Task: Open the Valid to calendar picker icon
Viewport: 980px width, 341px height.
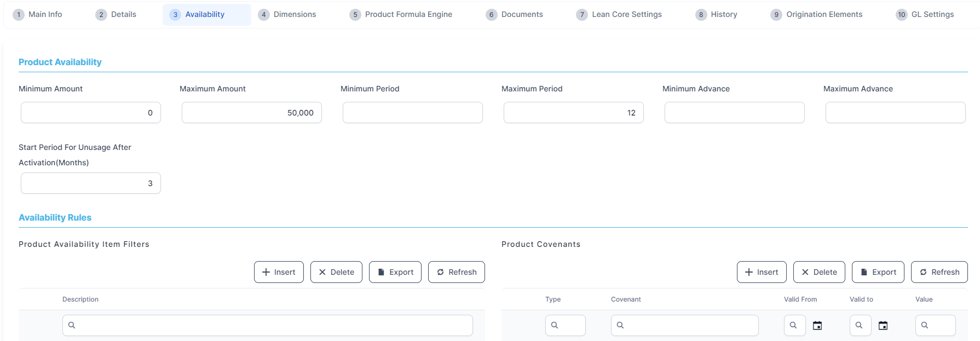Action: [883, 326]
